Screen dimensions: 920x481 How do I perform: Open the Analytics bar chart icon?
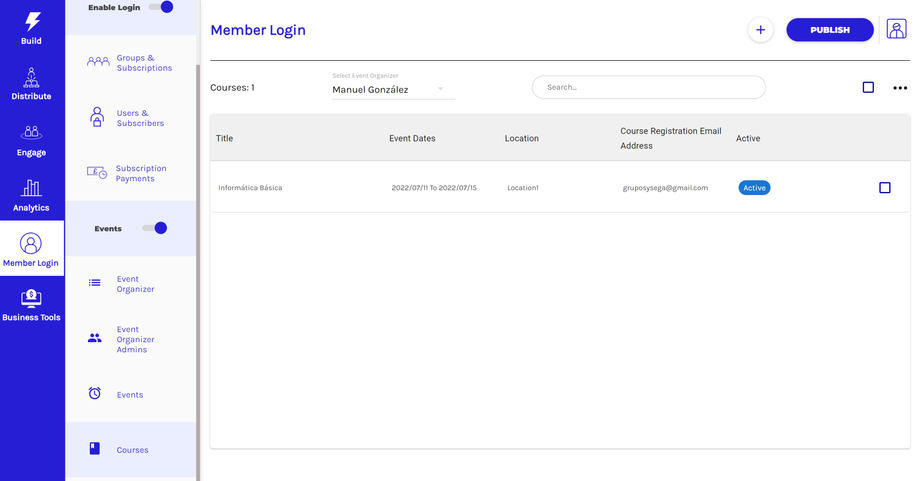pos(31,188)
